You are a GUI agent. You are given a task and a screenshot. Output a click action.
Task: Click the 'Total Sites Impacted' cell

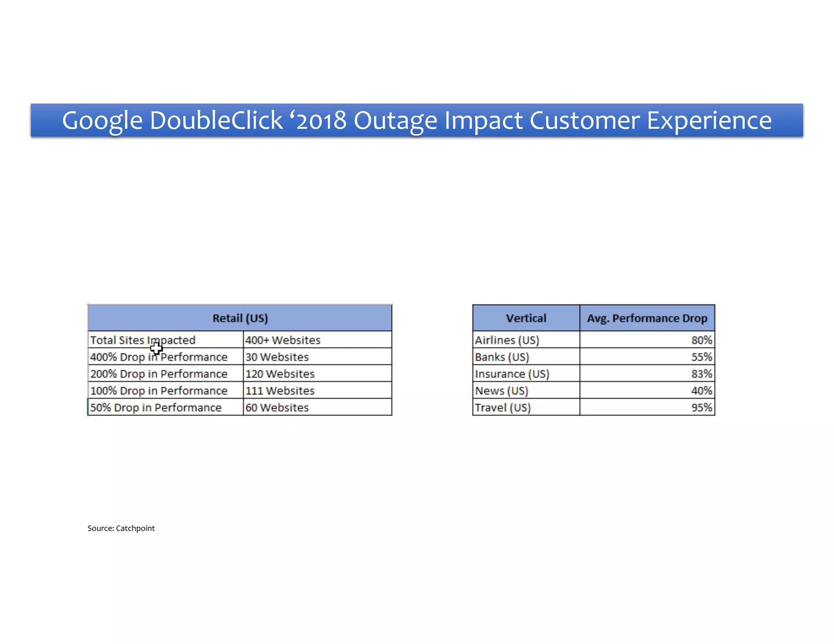click(165, 340)
